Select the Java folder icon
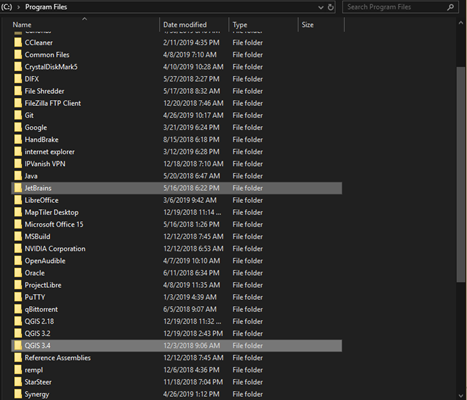Viewport: 467px width, 400px height. pos(18,176)
